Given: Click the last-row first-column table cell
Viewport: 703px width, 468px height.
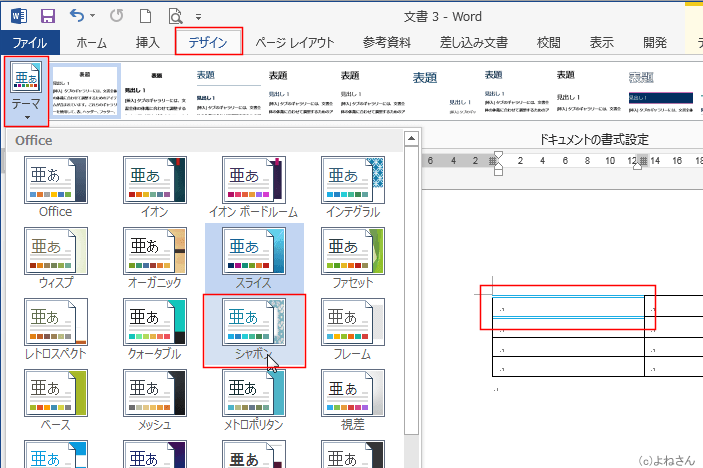Looking at the screenshot, I should (568, 367).
